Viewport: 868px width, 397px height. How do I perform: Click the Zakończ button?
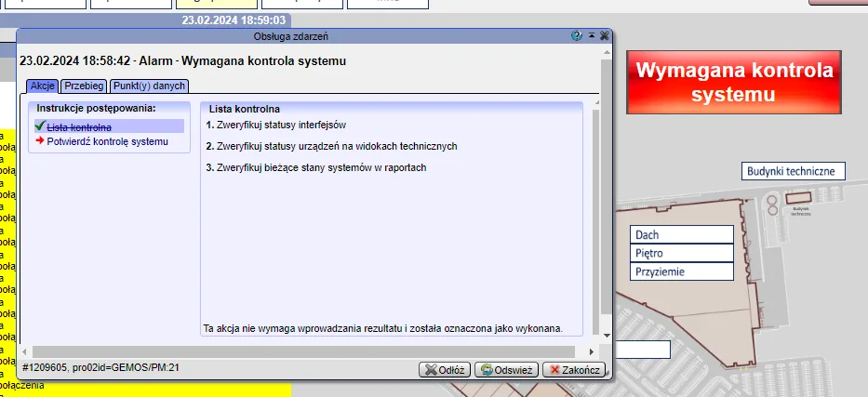[x=574, y=370]
